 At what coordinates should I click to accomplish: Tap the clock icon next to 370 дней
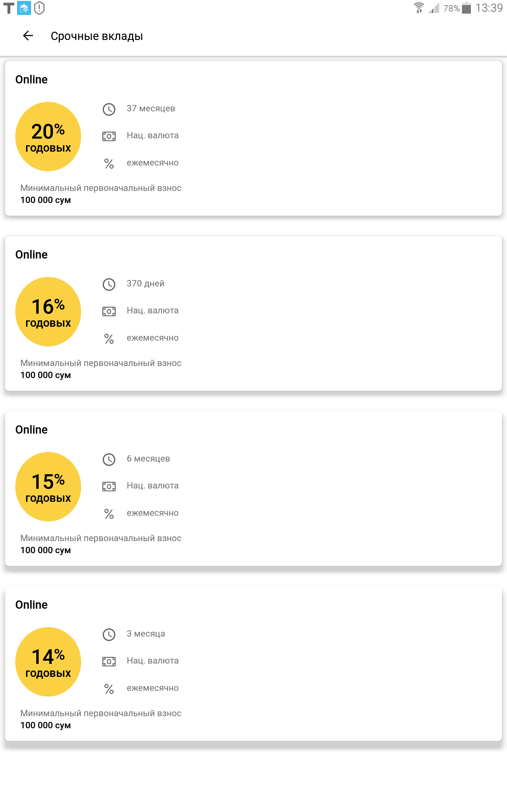(x=109, y=284)
